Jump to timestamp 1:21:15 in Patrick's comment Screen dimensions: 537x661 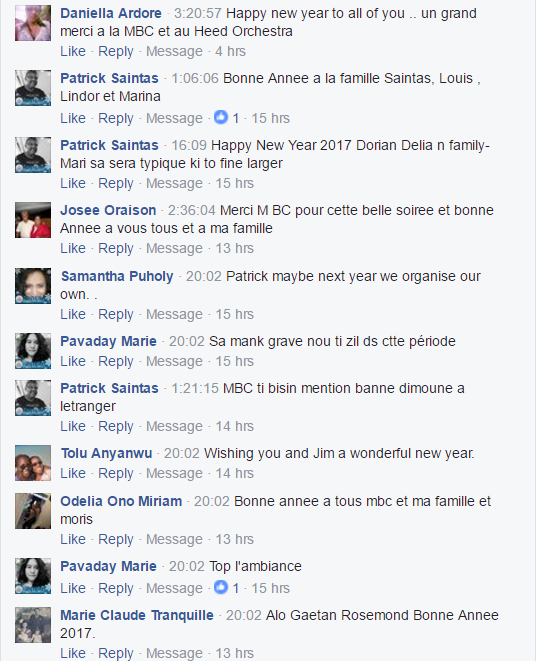tap(195, 388)
